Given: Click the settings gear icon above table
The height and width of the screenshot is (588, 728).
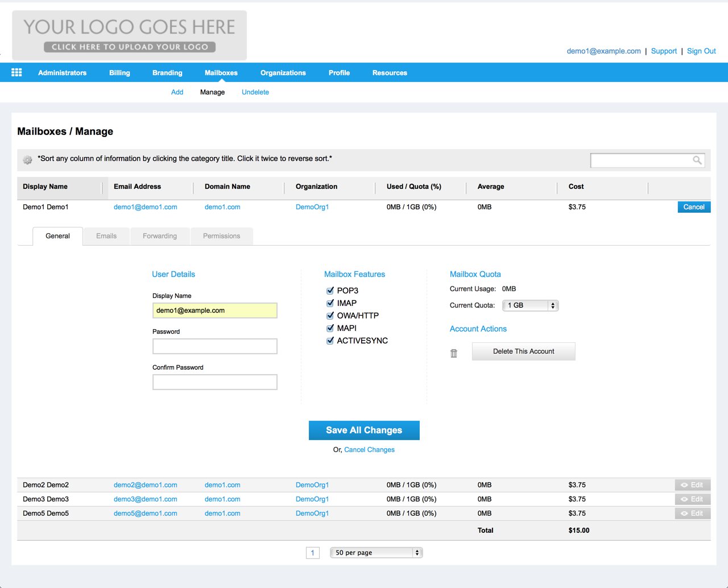Looking at the screenshot, I should click(27, 160).
